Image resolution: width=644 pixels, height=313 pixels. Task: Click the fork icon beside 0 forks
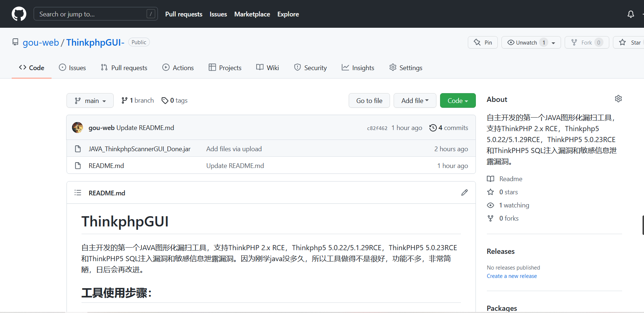point(490,218)
